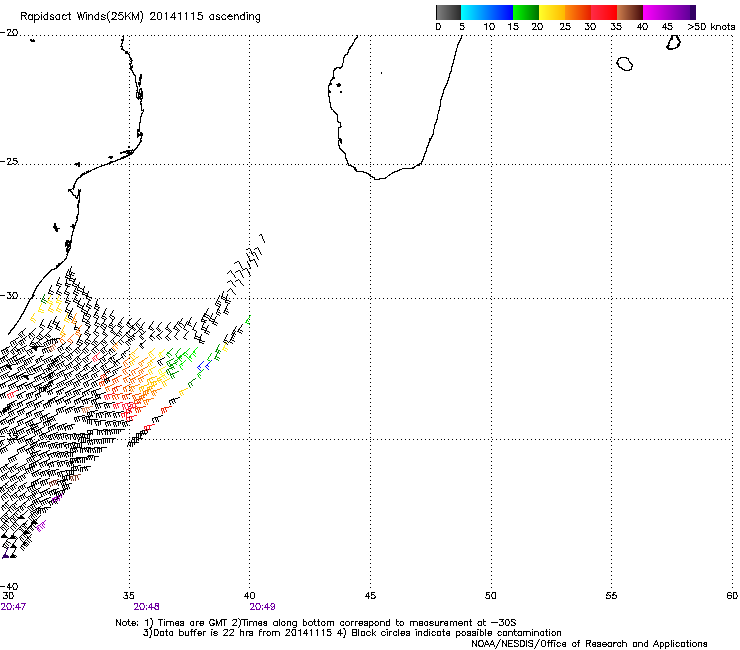Click the '>50 knots' legend label

coord(711,27)
